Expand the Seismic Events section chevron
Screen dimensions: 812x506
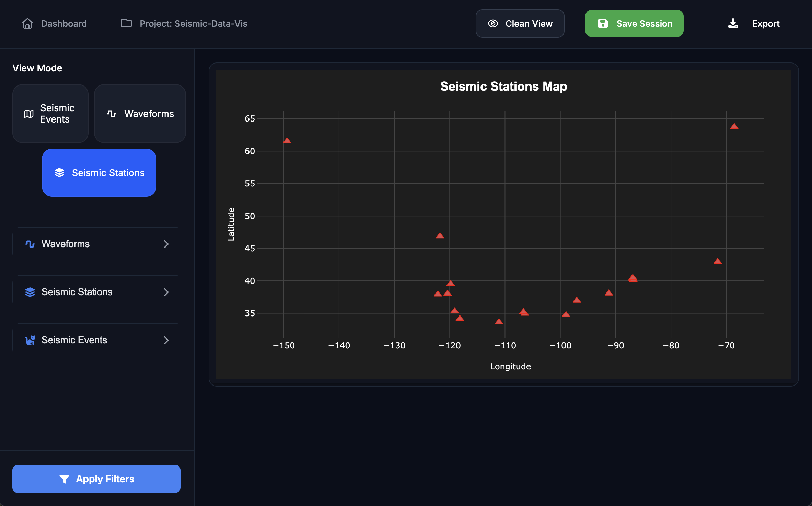click(166, 340)
